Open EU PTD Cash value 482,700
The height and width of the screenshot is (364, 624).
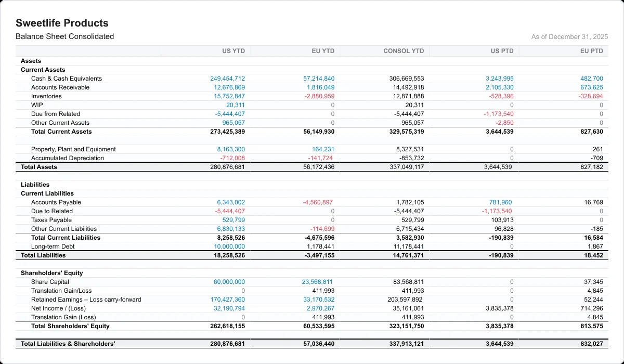click(592, 79)
